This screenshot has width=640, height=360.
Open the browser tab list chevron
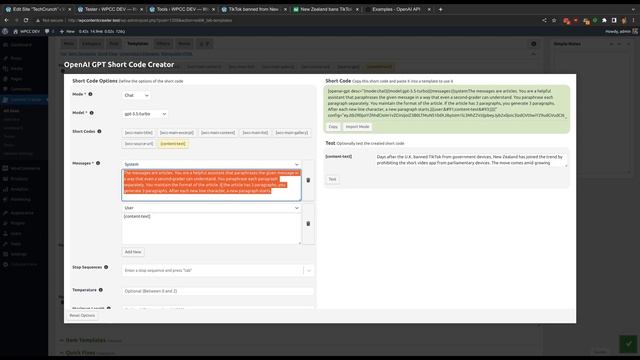pyautogui.click(x=633, y=9)
